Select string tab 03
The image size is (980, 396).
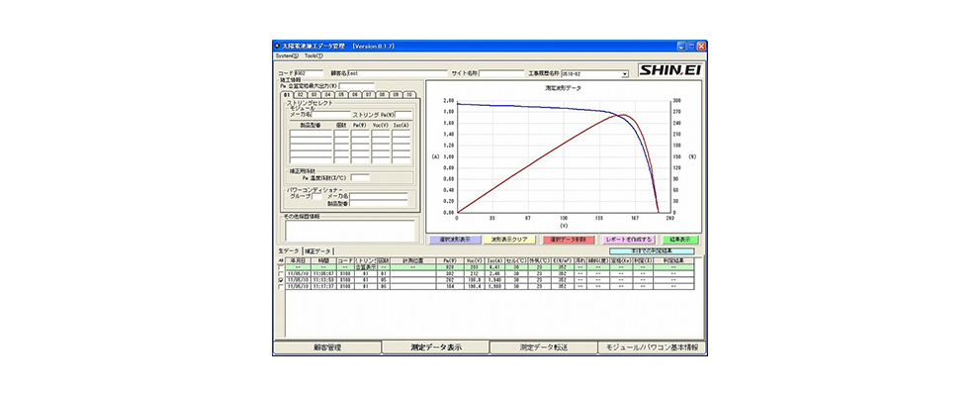pos(314,94)
